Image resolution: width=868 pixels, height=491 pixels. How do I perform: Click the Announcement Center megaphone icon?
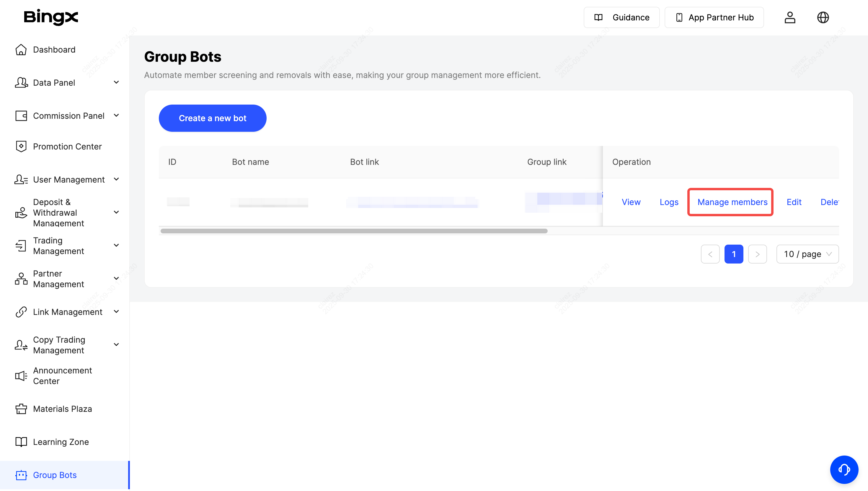pyautogui.click(x=21, y=376)
